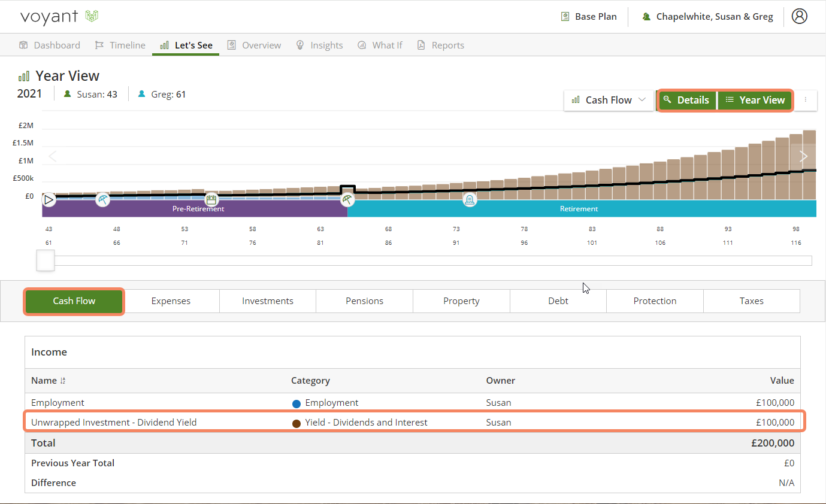The width and height of the screenshot is (826, 504).
Task: Click the Year View bar chart icon heading
Action: tap(24, 77)
